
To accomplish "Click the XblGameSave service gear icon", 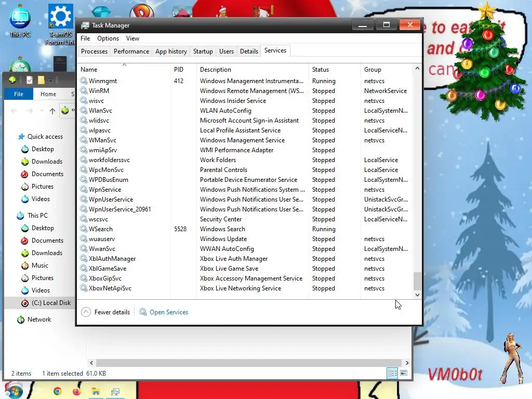I will (x=84, y=269).
